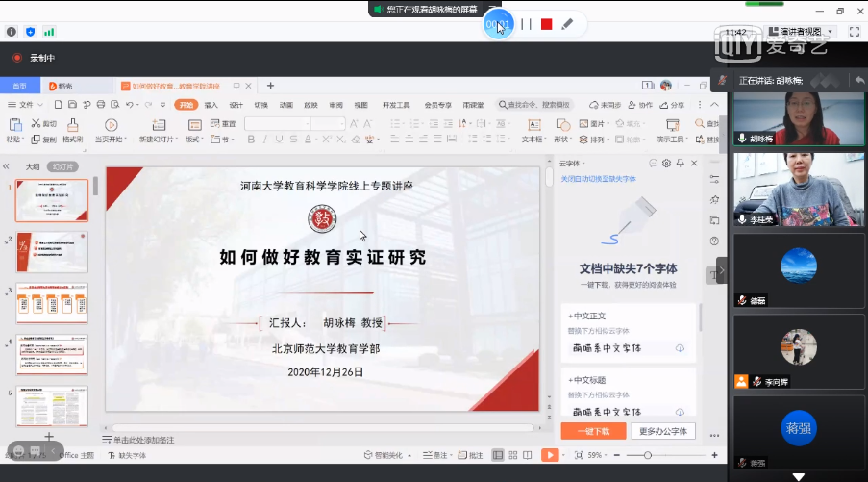
Task: Click the print icon in quick toolbar
Action: point(101,104)
